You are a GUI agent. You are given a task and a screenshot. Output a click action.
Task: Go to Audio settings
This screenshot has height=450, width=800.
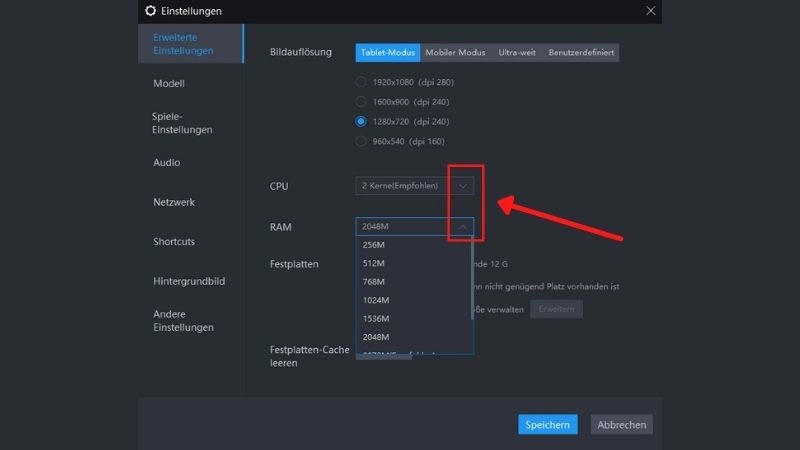166,162
